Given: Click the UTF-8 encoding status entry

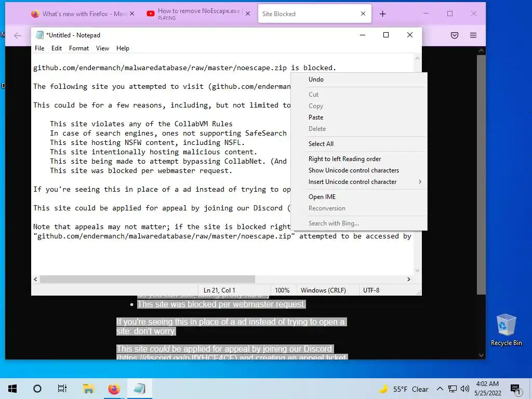Looking at the screenshot, I should pos(371,290).
